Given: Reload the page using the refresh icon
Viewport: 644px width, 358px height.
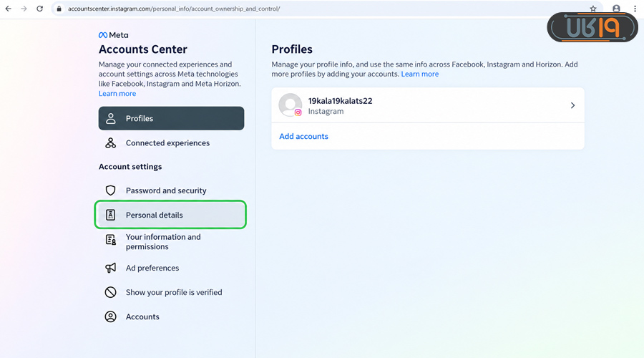Looking at the screenshot, I should [x=39, y=9].
